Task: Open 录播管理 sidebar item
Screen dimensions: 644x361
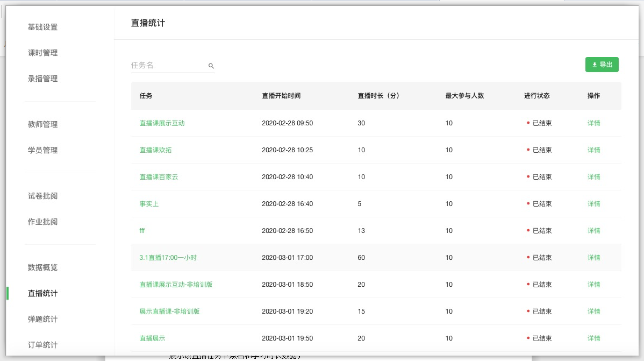Action: 42,79
